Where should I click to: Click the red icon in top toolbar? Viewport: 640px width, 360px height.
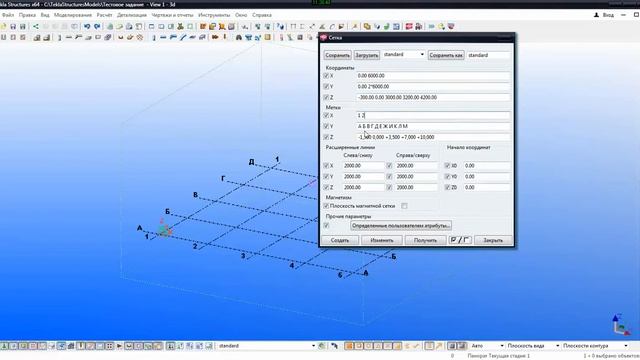click(x=409, y=27)
